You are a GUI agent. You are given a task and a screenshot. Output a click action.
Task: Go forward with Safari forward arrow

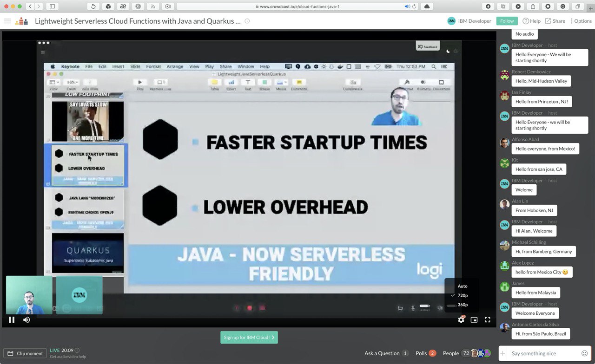pos(39,6)
